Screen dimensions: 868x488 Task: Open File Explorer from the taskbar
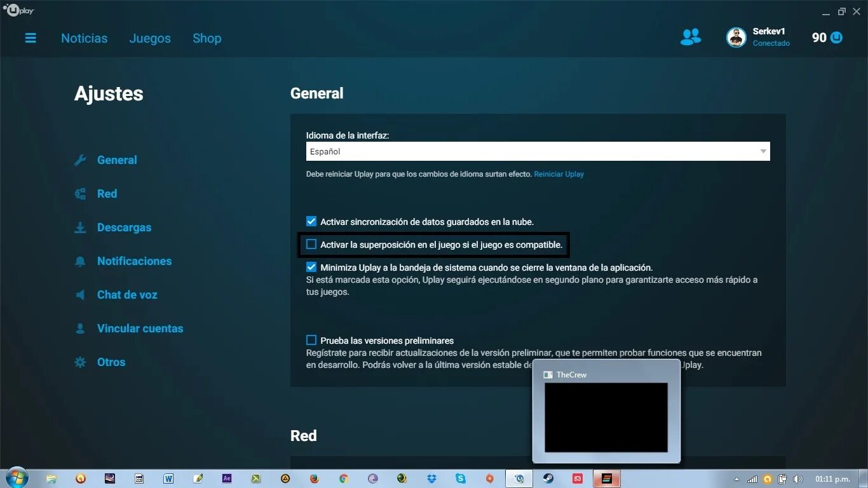(51, 478)
